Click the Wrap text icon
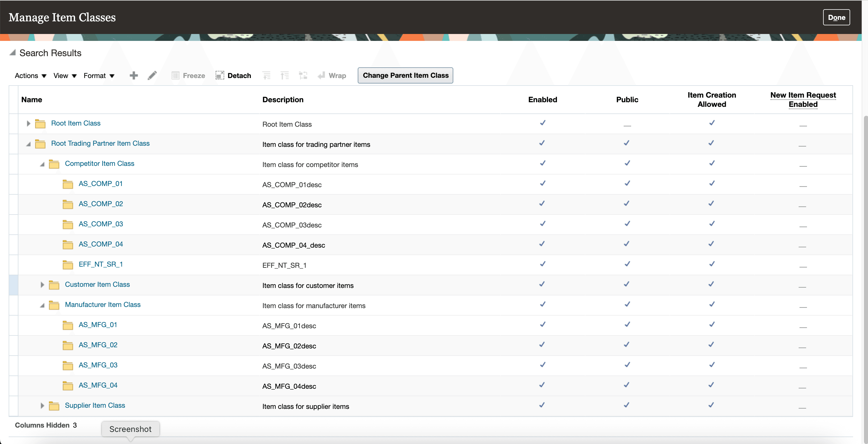 pos(321,75)
